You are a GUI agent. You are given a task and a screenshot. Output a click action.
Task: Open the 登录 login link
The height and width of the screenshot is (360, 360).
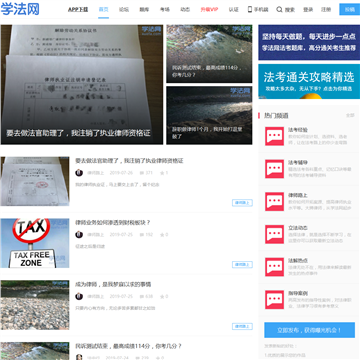click(308, 10)
